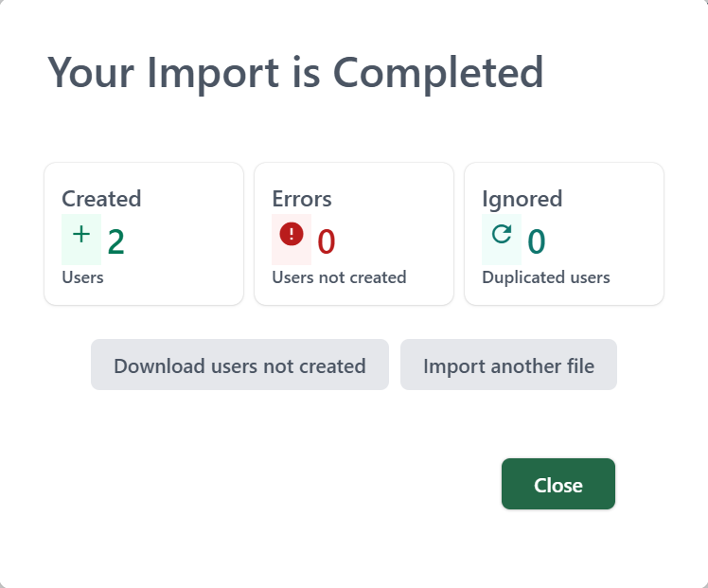Screen dimensions: 708x588
Task: Click the 'Created' card title
Action: (101, 199)
